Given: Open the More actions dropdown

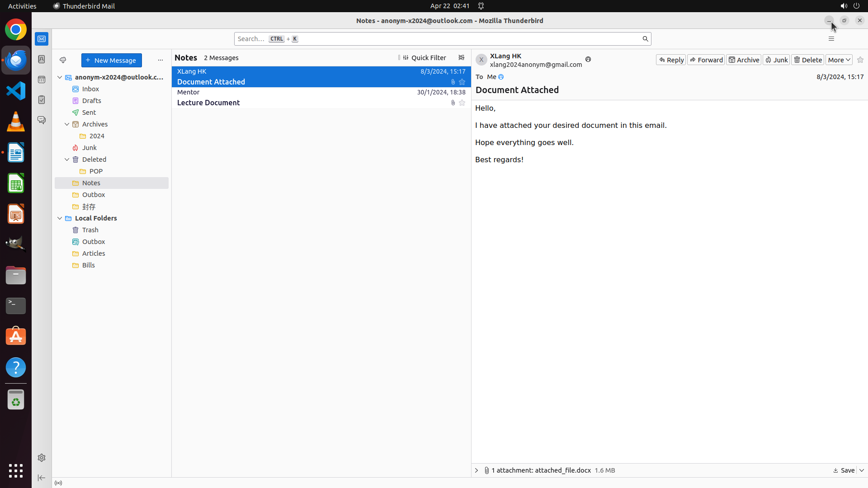Looking at the screenshot, I should click(x=839, y=60).
